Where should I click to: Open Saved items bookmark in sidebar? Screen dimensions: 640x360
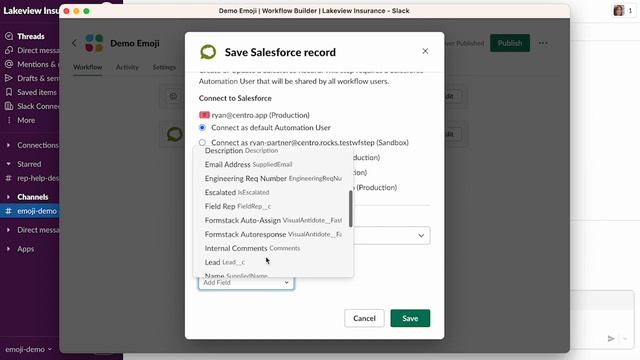[x=9, y=92]
